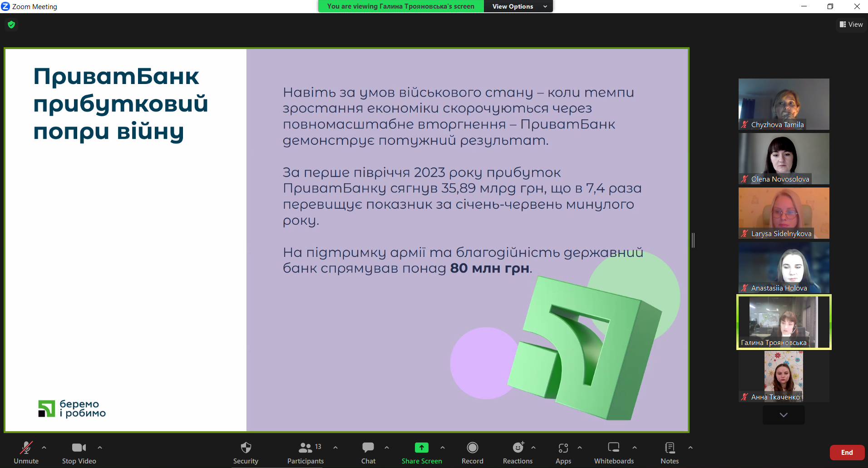The width and height of the screenshot is (868, 468).
Task: Open the View Options dropdown
Action: click(519, 6)
